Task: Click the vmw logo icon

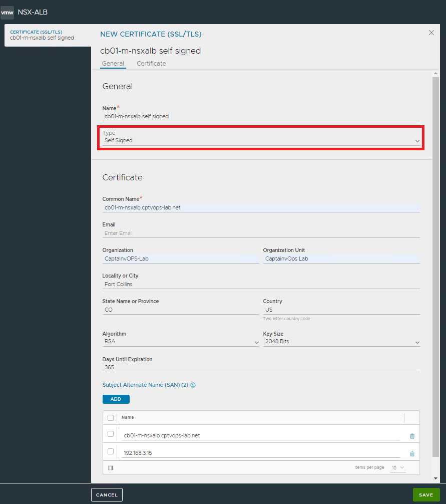Action: [x=8, y=12]
